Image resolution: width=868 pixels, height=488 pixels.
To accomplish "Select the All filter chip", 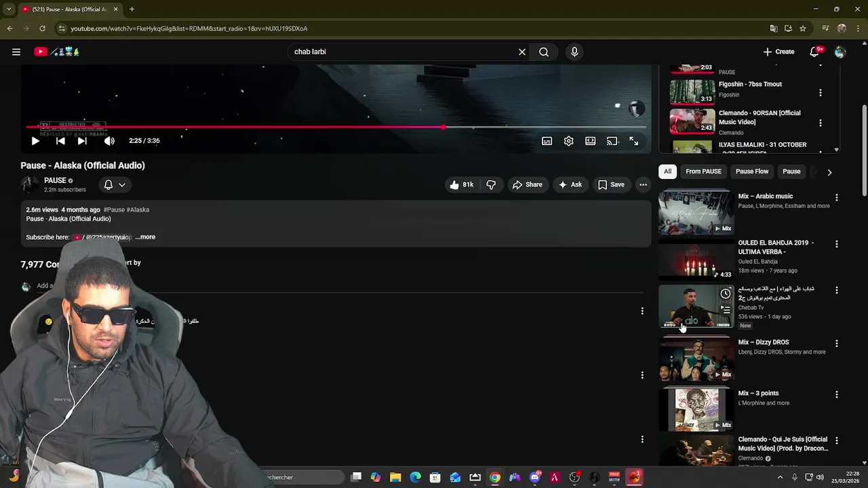I will 667,171.
